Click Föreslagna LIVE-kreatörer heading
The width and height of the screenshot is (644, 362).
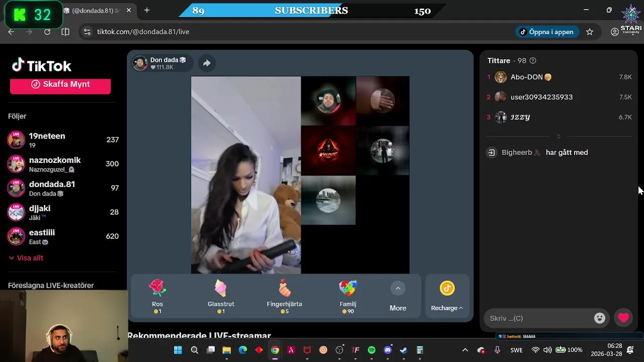click(x=51, y=285)
